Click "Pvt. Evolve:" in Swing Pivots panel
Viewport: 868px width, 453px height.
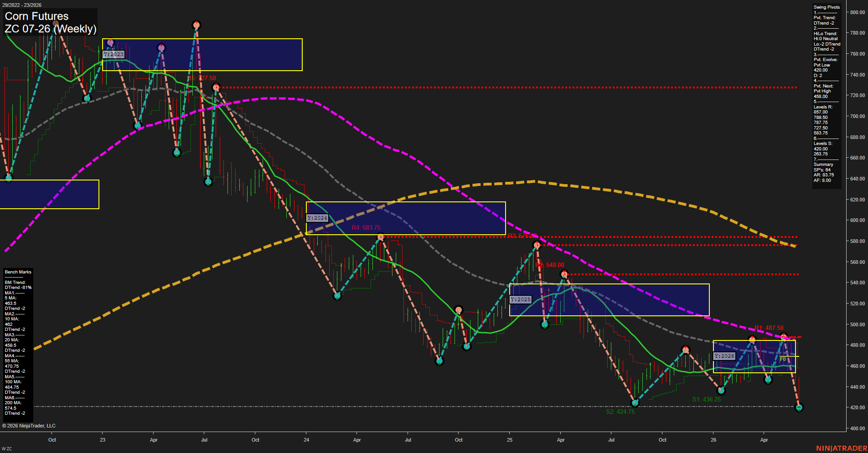click(826, 60)
